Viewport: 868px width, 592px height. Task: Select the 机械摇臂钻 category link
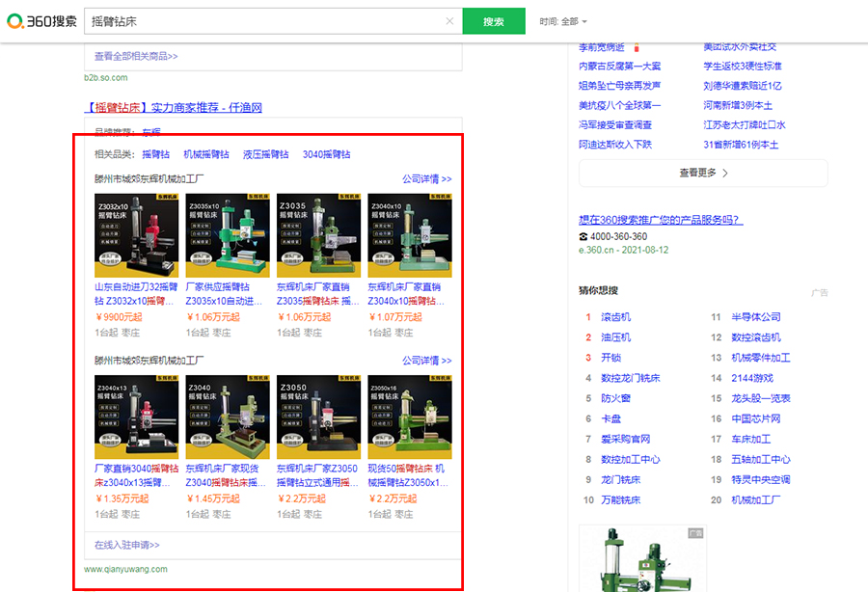[206, 154]
